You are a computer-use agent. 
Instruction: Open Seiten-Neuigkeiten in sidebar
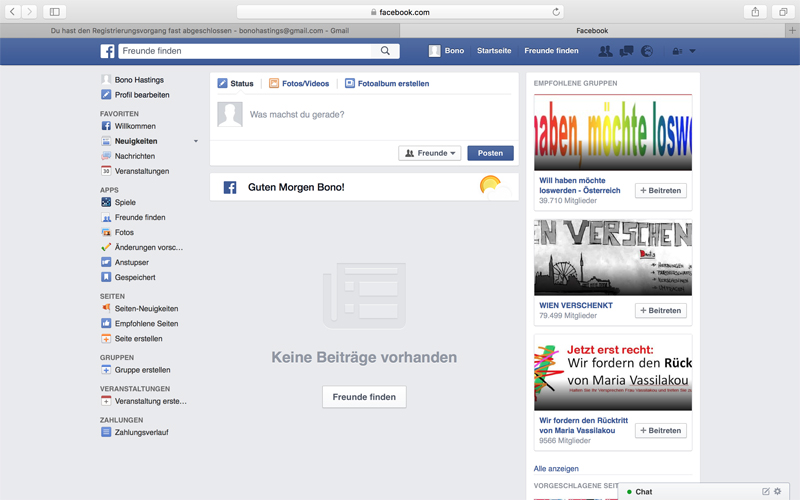(x=139, y=309)
